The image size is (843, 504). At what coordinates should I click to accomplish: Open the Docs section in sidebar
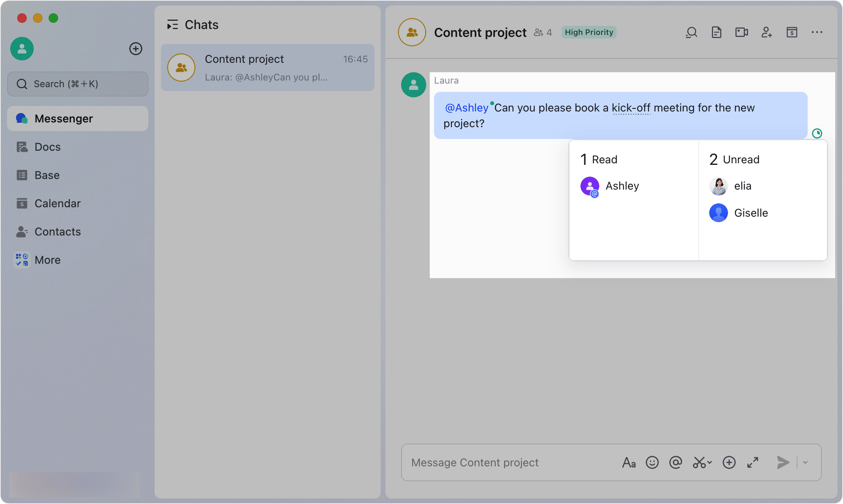pyautogui.click(x=47, y=147)
